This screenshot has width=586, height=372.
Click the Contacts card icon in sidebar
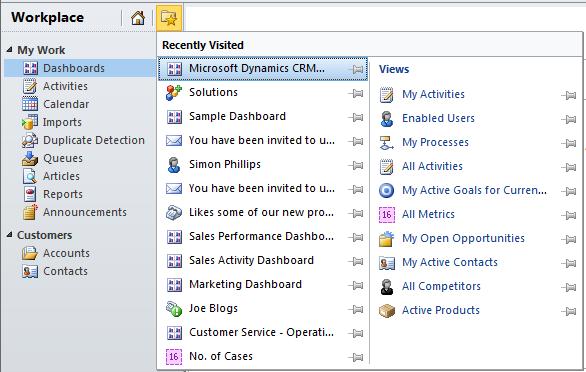point(30,271)
